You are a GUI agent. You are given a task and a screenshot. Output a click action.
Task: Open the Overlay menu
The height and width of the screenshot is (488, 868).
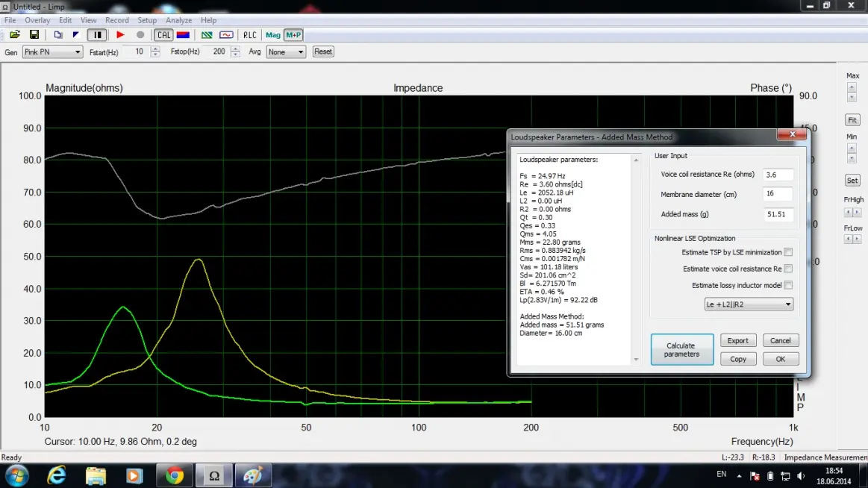click(38, 20)
